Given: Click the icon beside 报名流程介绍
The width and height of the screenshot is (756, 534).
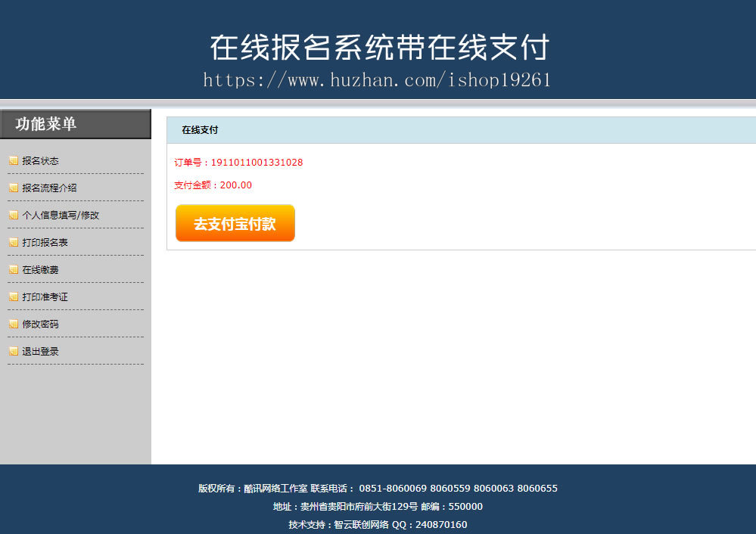Looking at the screenshot, I should pos(14,188).
